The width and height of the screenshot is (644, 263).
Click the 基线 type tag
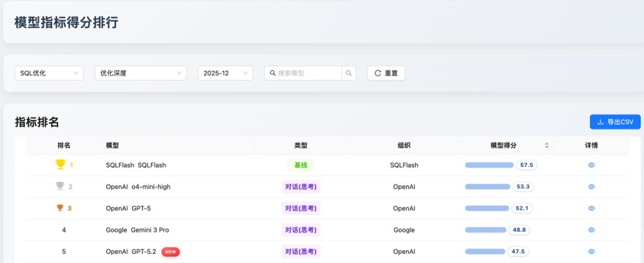301,165
